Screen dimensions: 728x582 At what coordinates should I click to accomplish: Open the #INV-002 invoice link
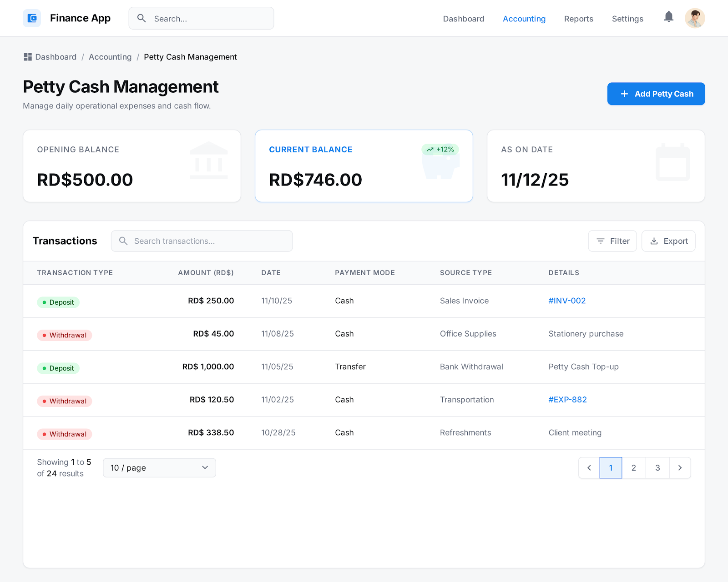click(567, 301)
